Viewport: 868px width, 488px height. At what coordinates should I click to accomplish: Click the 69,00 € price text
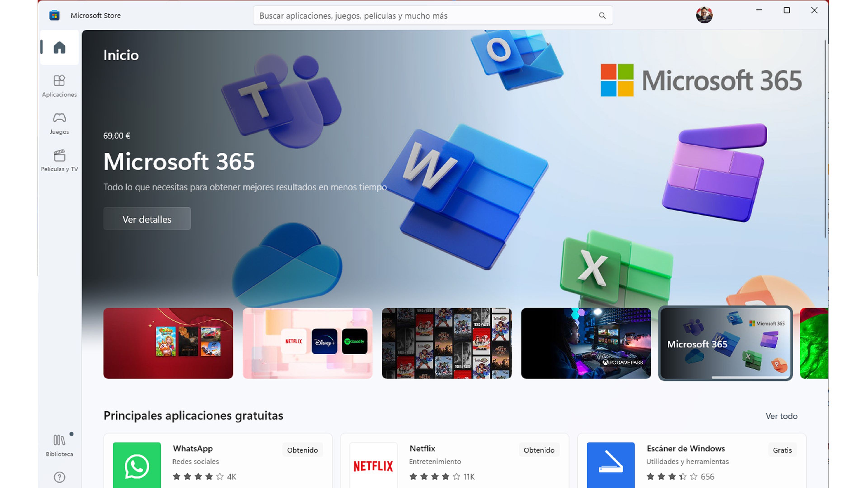coord(117,136)
